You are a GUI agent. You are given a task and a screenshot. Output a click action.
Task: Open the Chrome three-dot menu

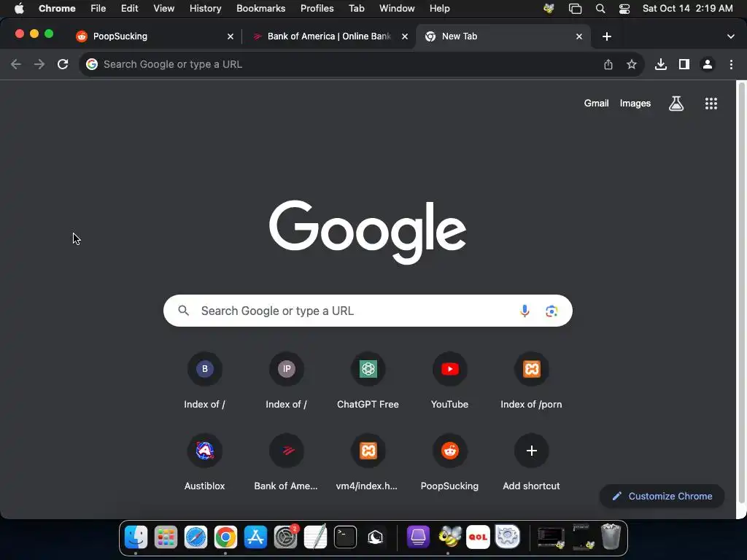tap(731, 64)
